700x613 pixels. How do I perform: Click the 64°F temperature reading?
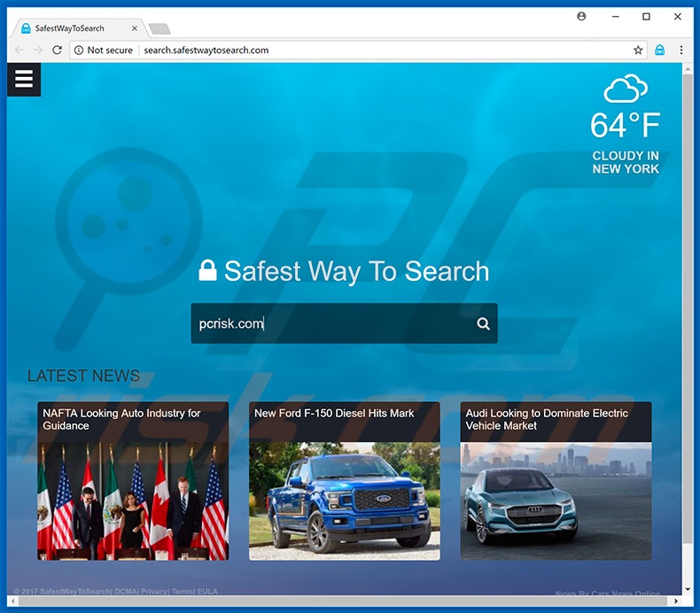[x=625, y=125]
